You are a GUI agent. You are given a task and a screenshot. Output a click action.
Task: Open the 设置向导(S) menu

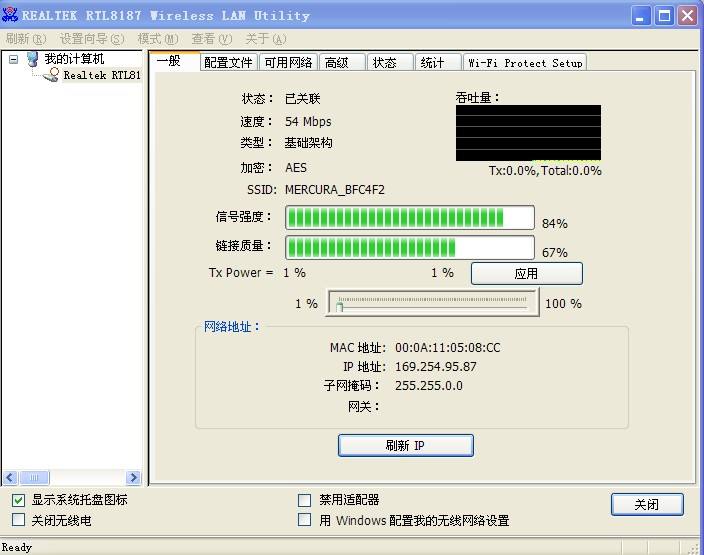(x=92, y=39)
